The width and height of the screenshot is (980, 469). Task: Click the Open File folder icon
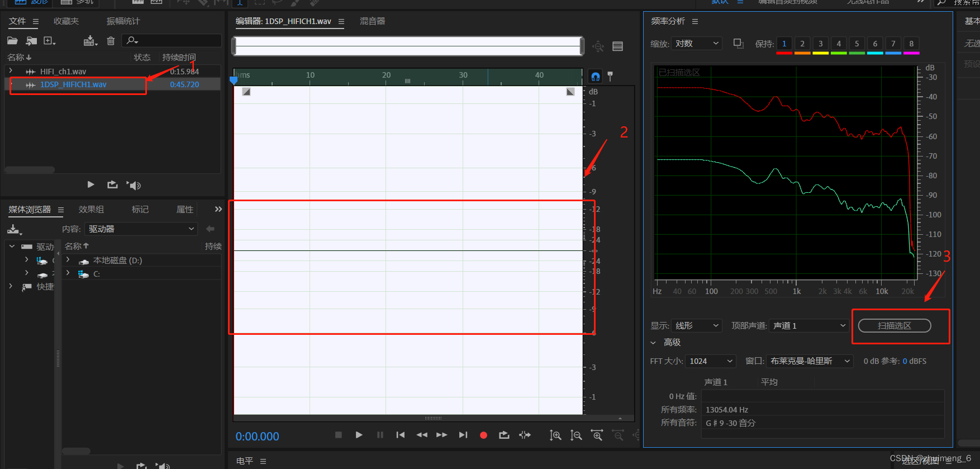coord(12,41)
